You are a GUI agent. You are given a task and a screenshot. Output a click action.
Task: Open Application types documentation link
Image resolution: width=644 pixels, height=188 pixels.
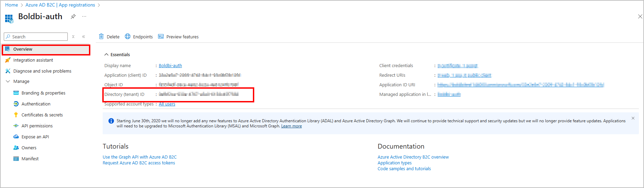[x=395, y=163]
